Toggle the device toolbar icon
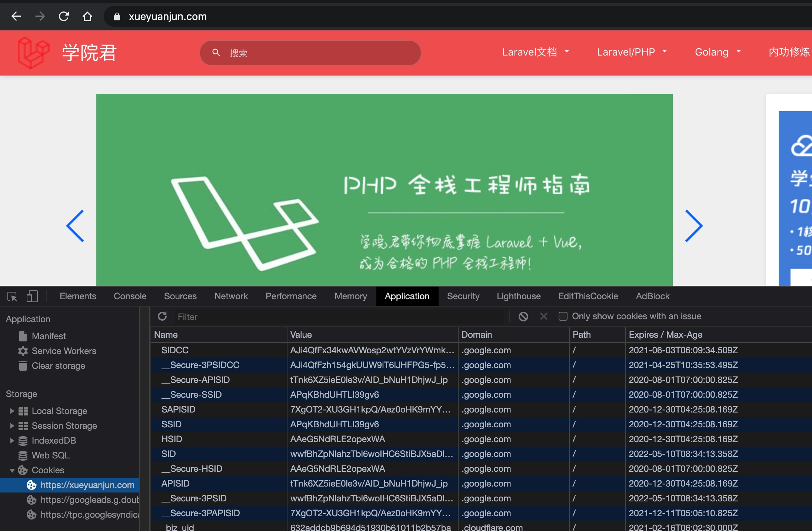Screen dimensions: 812x531 32,296
